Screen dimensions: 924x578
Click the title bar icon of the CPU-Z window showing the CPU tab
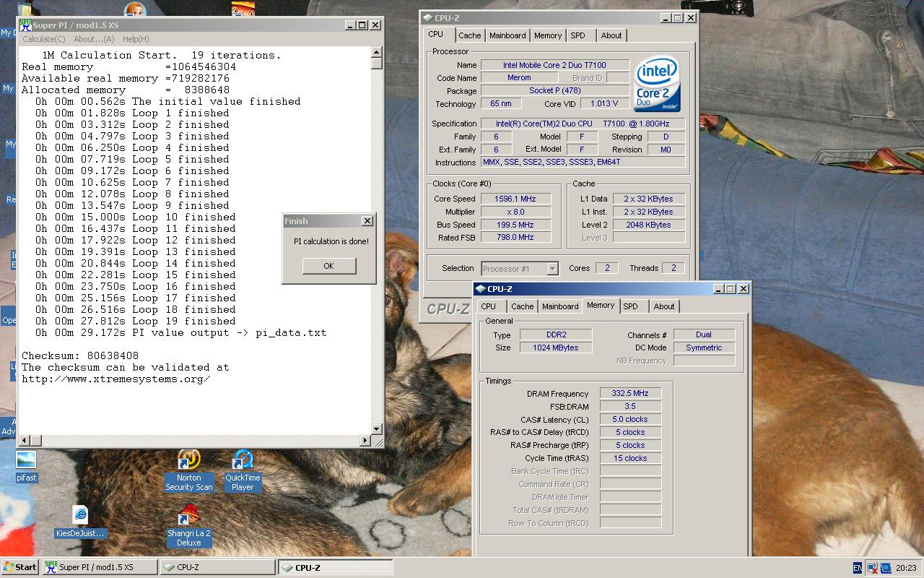(x=427, y=18)
